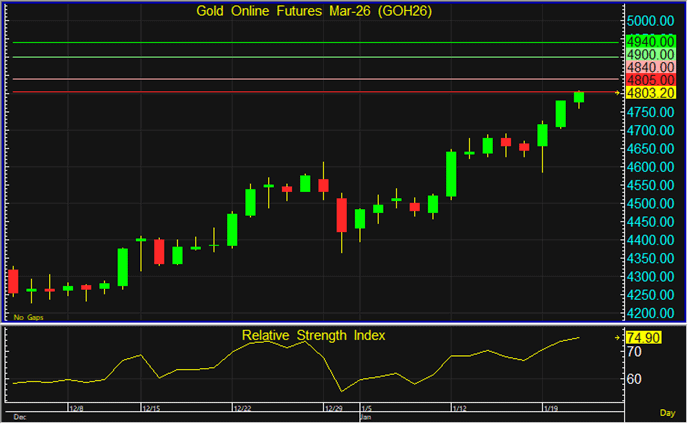Click the RSI value arrow marker
This screenshot has width=688, height=424.
point(617,338)
